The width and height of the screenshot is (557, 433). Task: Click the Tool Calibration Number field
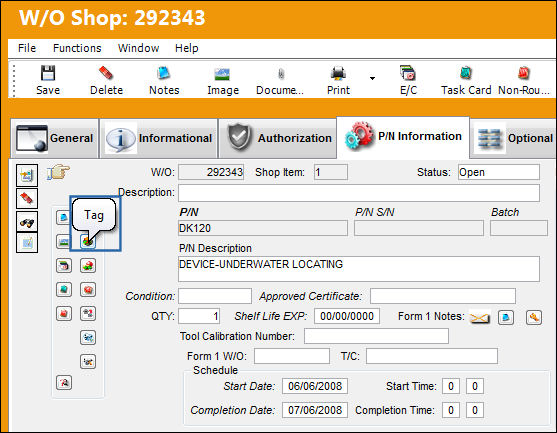click(376, 336)
